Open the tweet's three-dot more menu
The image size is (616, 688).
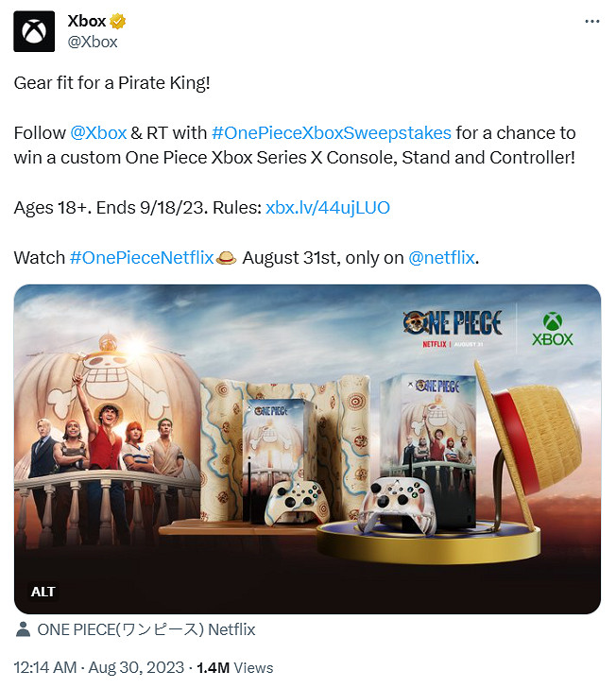(591, 21)
